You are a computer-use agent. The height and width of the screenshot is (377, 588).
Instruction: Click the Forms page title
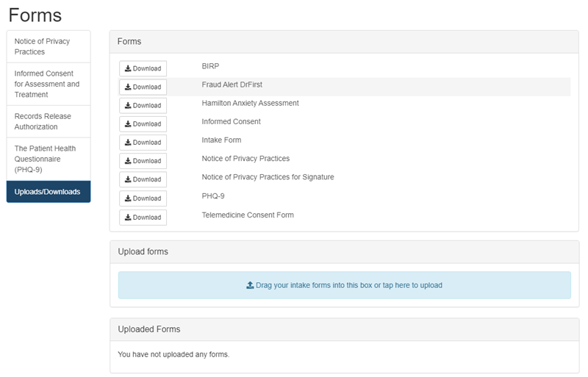35,15
